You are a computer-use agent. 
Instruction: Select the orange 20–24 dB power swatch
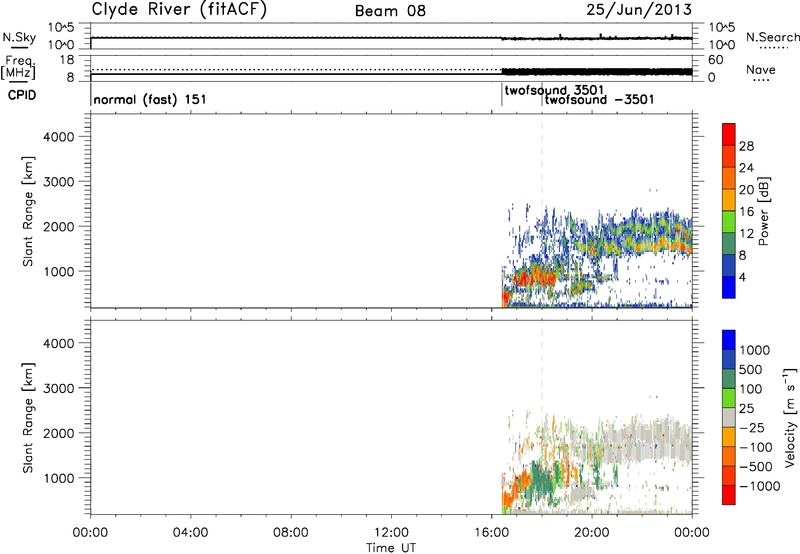[x=729, y=178]
